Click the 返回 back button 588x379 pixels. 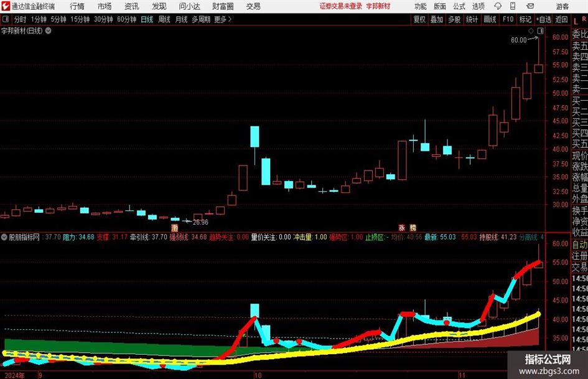[561, 19]
